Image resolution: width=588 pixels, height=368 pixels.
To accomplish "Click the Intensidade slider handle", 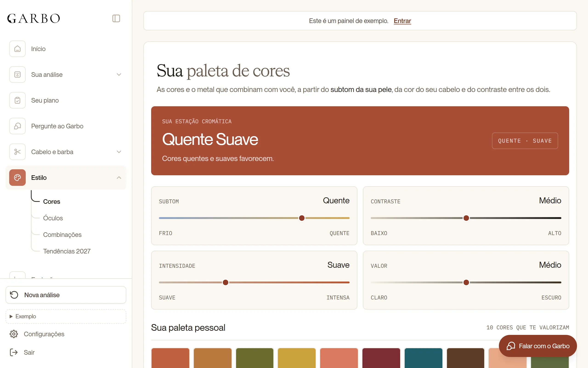I will (226, 282).
